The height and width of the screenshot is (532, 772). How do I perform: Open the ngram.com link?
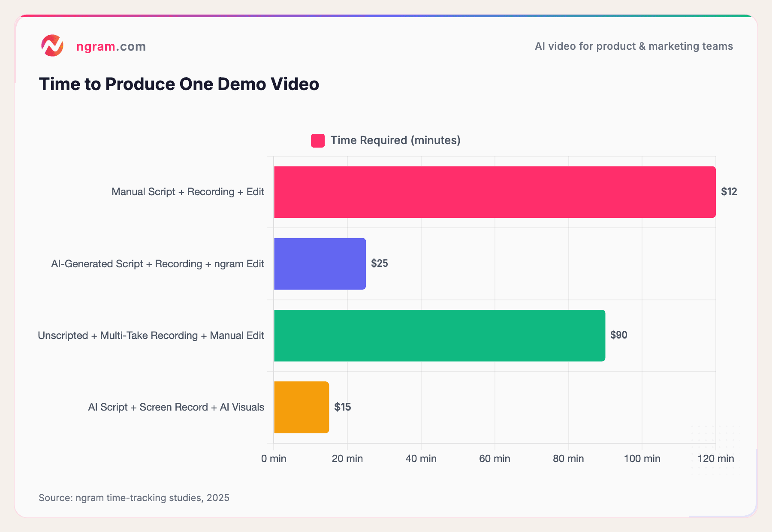pos(111,46)
